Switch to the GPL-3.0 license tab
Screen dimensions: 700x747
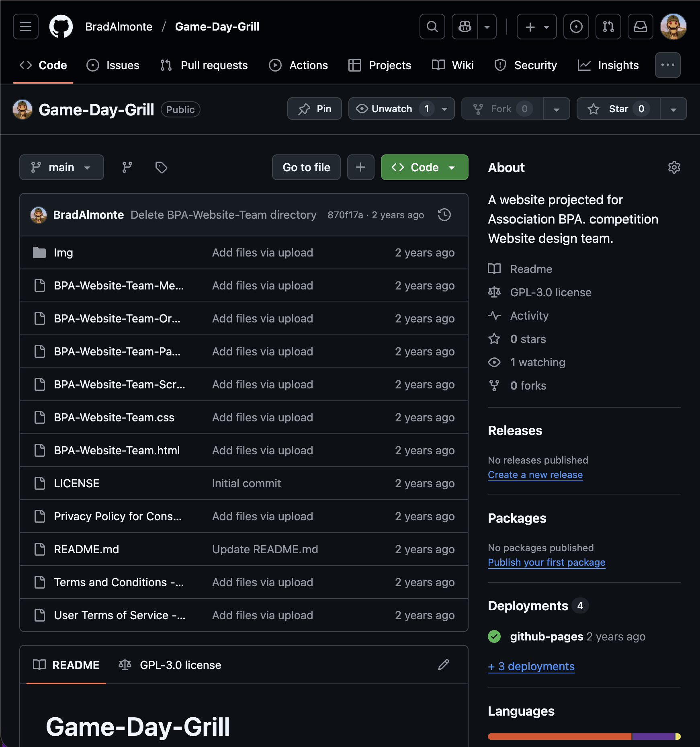coord(170,665)
